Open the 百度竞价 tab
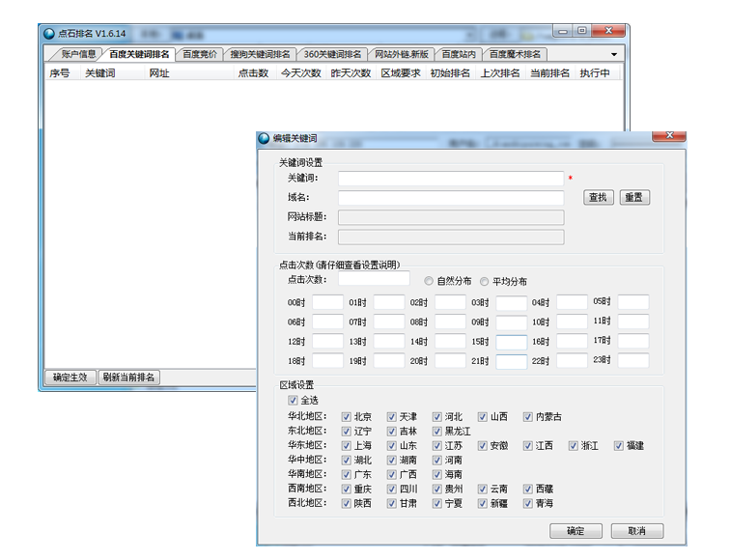Viewport: 730px width, 560px height. point(200,54)
